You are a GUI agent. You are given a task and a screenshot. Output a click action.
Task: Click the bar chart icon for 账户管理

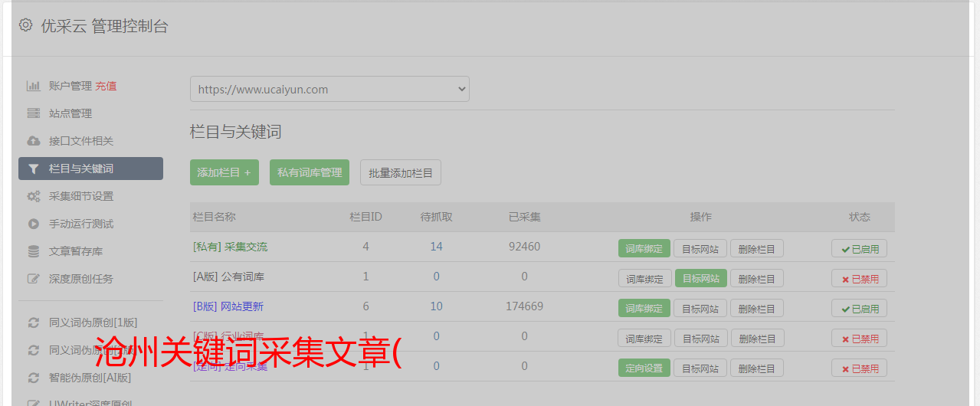[34, 86]
